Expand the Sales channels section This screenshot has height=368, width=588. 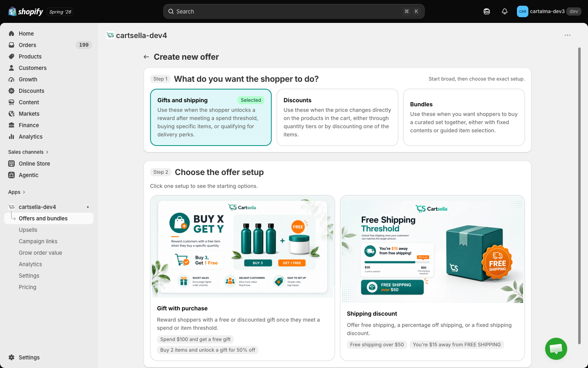[x=28, y=152]
